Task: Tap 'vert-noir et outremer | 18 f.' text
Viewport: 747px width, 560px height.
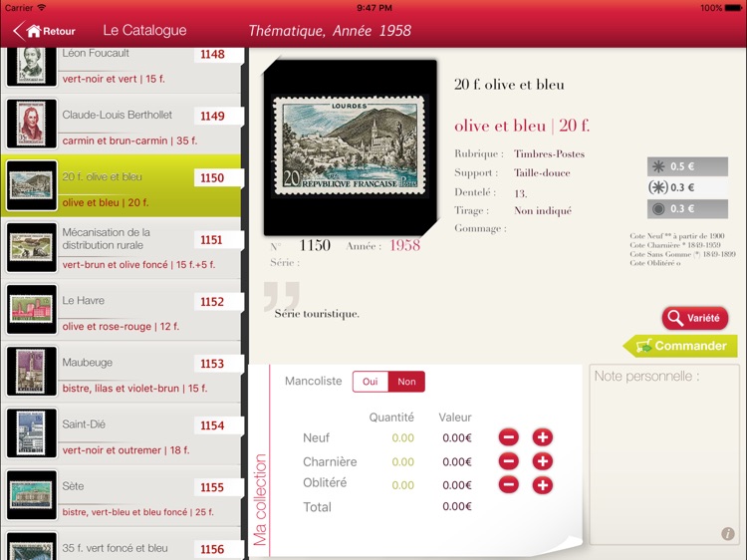Action: click(x=125, y=450)
